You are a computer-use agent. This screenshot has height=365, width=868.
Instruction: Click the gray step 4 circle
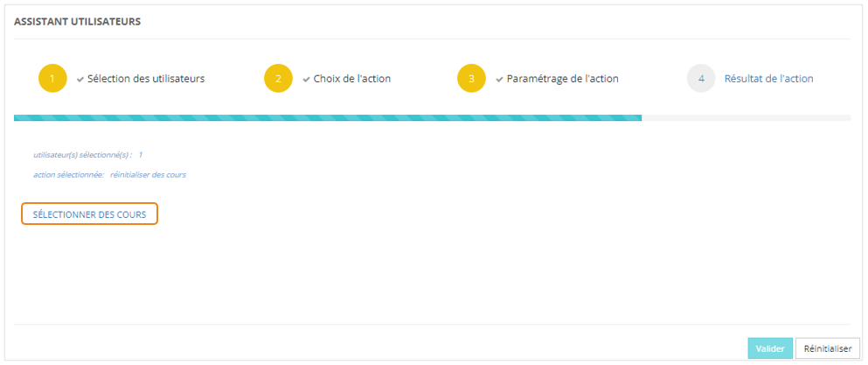pyautogui.click(x=701, y=79)
